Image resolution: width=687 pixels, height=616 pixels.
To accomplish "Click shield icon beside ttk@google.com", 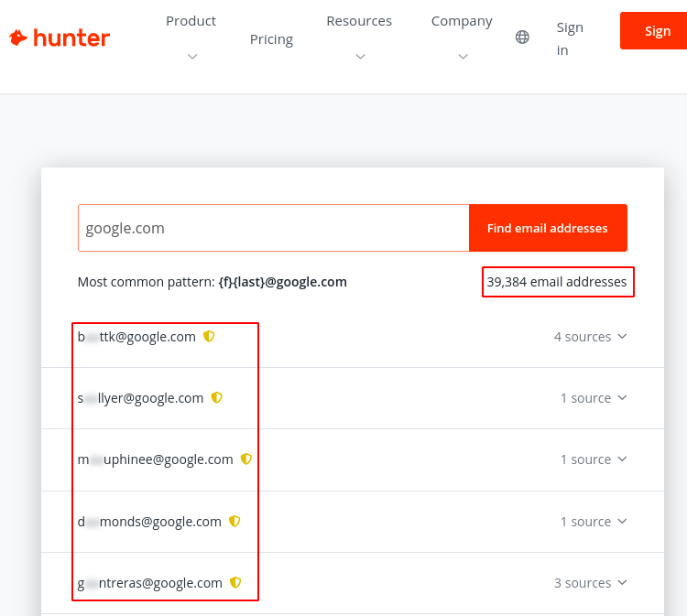I will [209, 336].
